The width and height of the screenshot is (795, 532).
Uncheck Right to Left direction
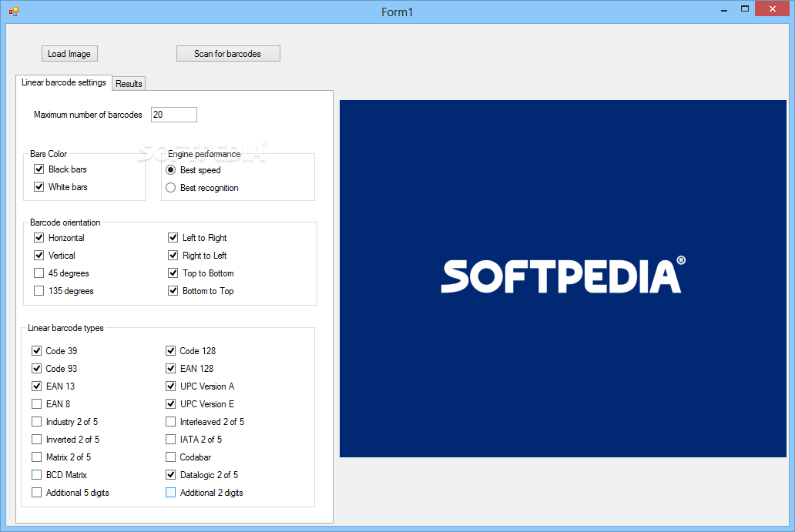[x=173, y=256]
